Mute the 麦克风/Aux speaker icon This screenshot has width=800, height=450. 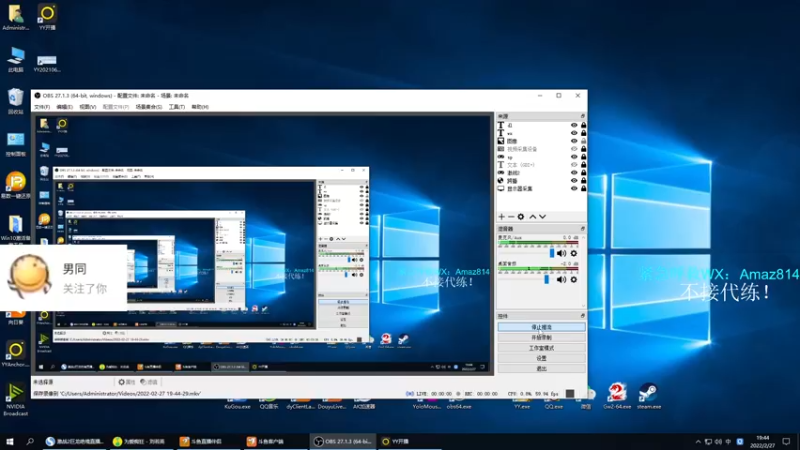pyautogui.click(x=561, y=253)
